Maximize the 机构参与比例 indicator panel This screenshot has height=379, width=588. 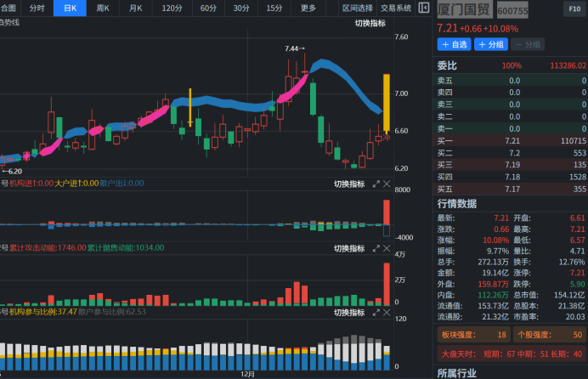click(x=376, y=312)
